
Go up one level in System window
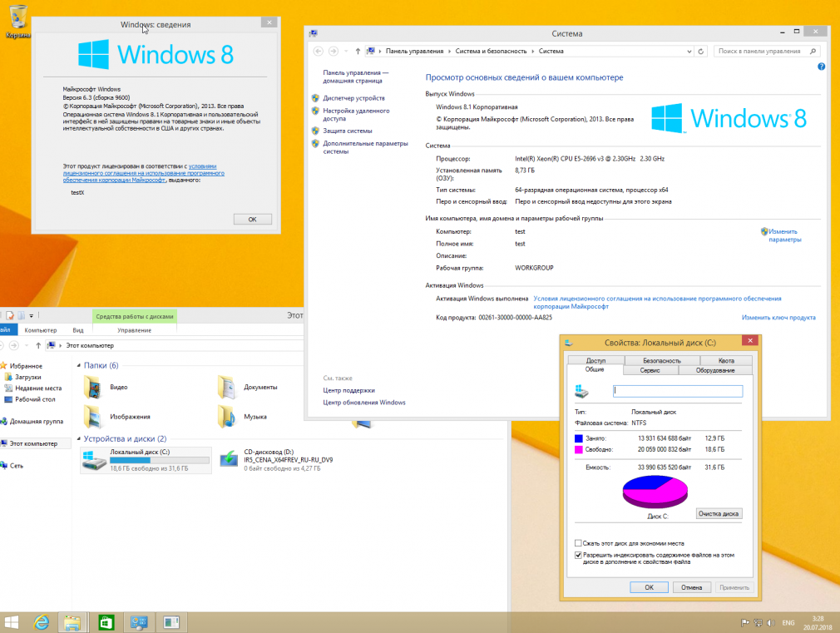[x=358, y=52]
